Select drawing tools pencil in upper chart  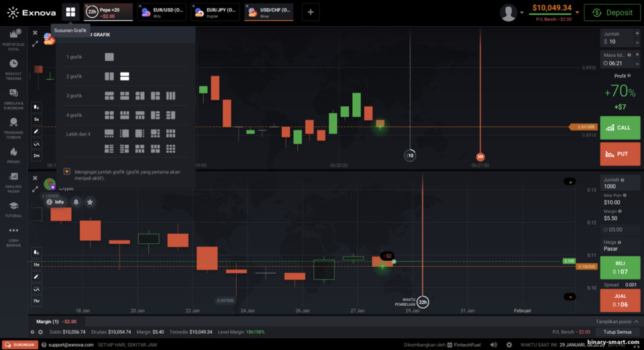(x=36, y=132)
